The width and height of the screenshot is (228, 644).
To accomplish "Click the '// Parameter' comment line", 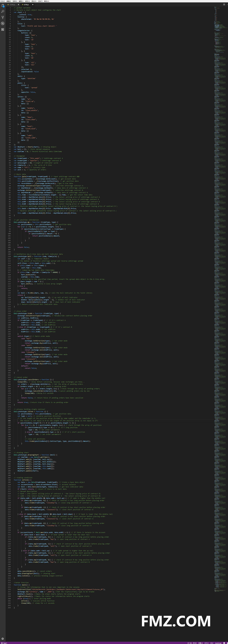I will (x=19, y=156).
